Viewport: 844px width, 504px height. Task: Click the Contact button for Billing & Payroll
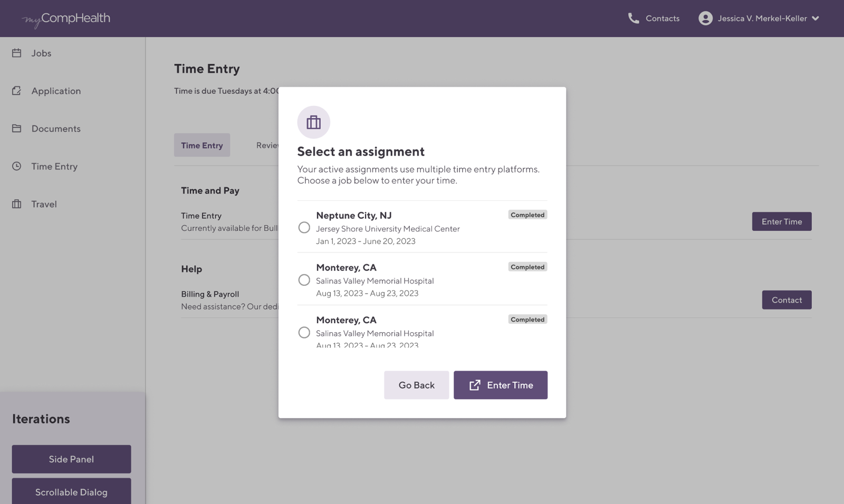787,299
